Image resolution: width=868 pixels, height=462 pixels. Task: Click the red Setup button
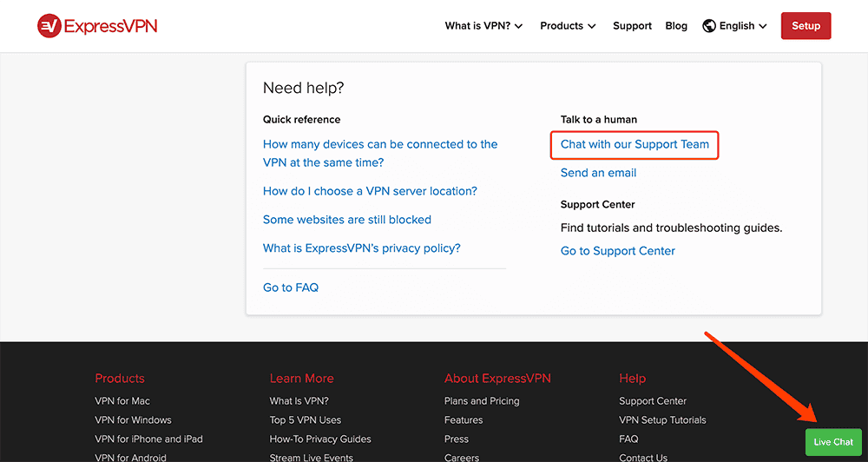coord(806,26)
